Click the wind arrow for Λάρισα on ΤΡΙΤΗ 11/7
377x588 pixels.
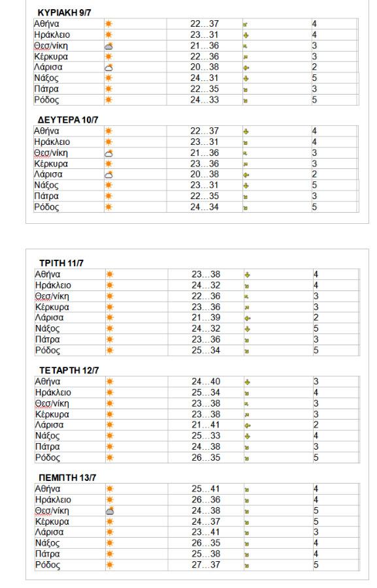tap(248, 318)
